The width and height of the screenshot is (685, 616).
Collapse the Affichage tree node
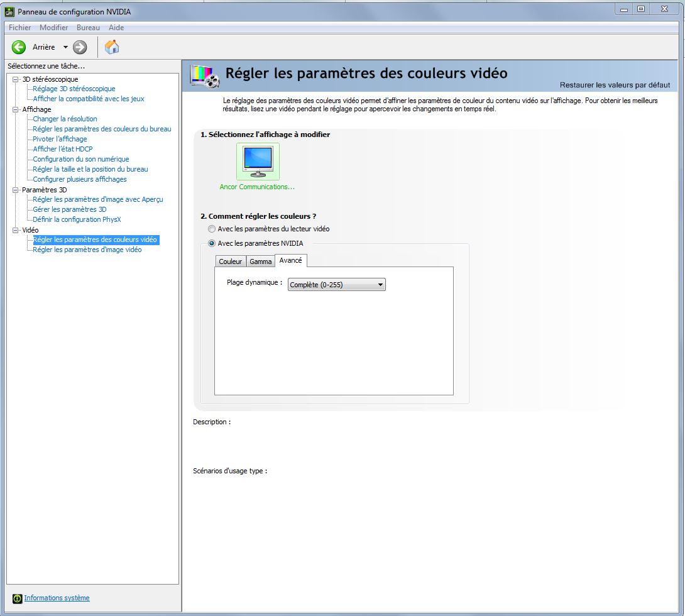(16, 109)
